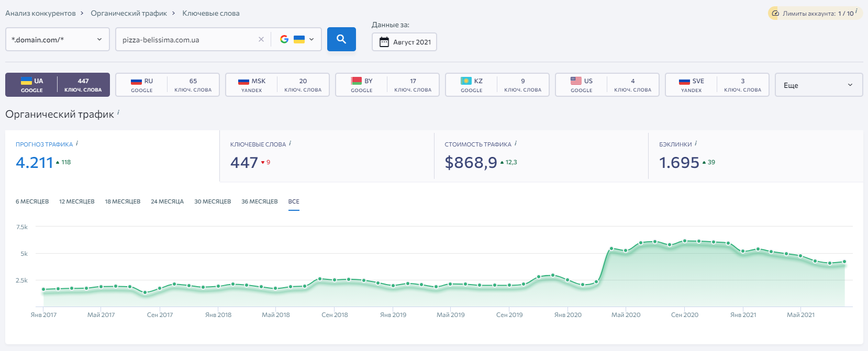
Task: Click the pizza-belissima.com.ua domain input field
Action: (x=186, y=40)
